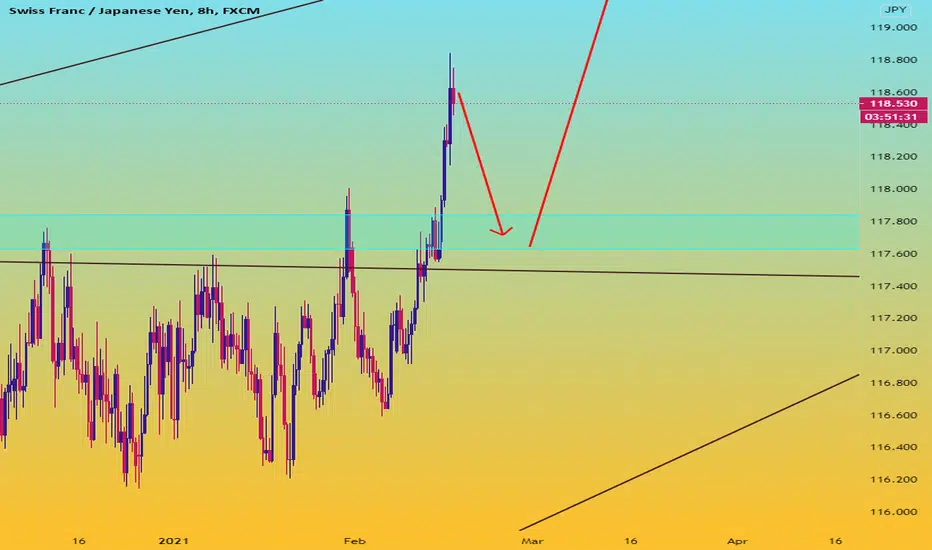Click the 116.000 price axis label
Viewport: 932px width, 550px height.
tap(893, 512)
